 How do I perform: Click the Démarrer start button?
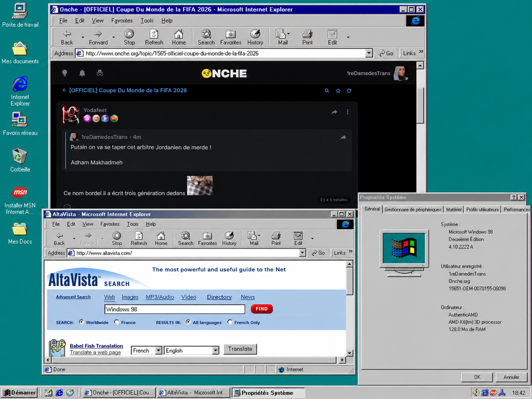(x=19, y=393)
